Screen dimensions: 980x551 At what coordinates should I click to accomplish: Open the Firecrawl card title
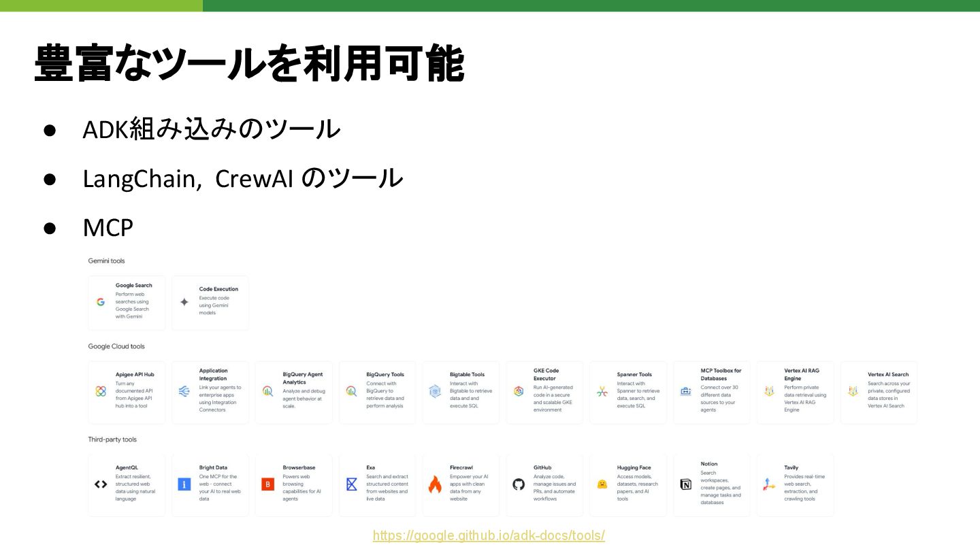[x=461, y=467]
